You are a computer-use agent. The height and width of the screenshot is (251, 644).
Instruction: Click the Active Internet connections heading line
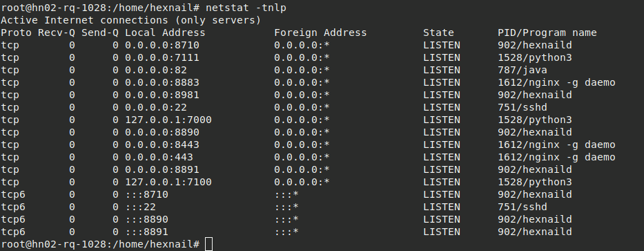(131, 20)
